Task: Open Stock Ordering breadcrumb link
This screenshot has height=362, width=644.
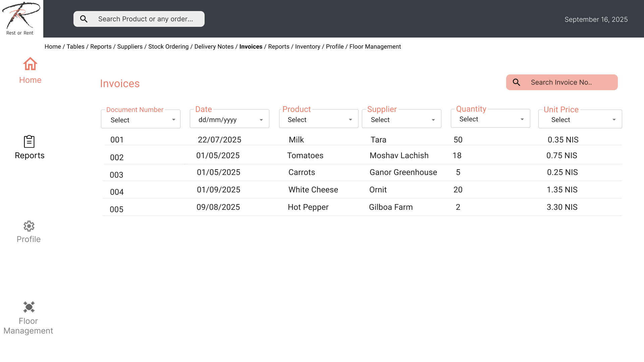Action: point(168,47)
